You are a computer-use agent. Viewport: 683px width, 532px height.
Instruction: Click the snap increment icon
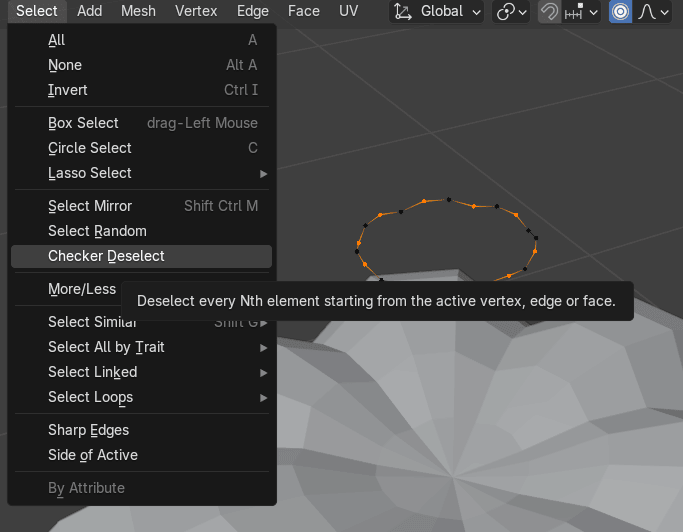[575, 12]
